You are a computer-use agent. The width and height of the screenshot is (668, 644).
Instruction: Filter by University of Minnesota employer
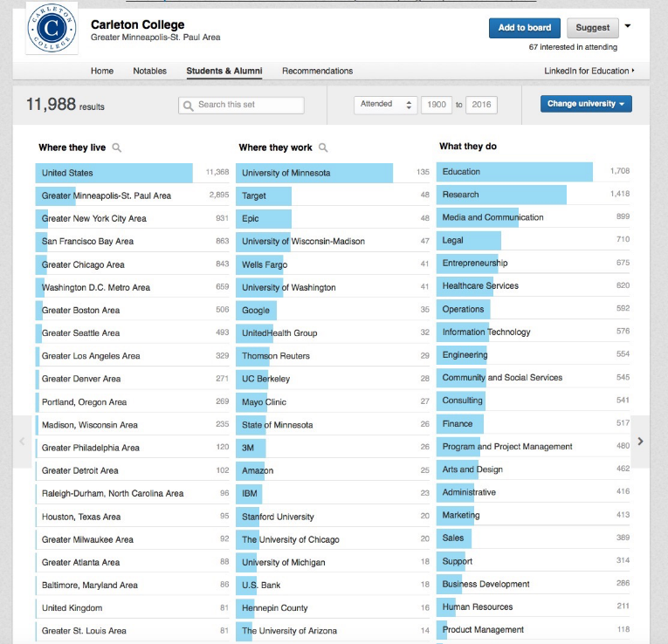(333, 173)
